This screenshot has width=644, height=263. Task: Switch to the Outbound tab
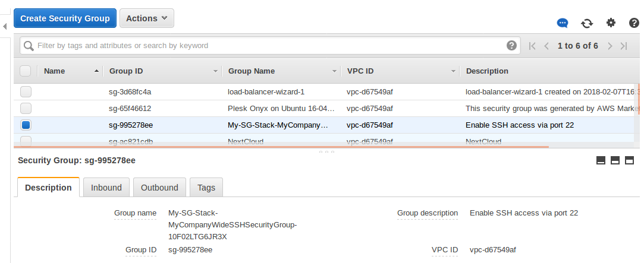(x=159, y=188)
